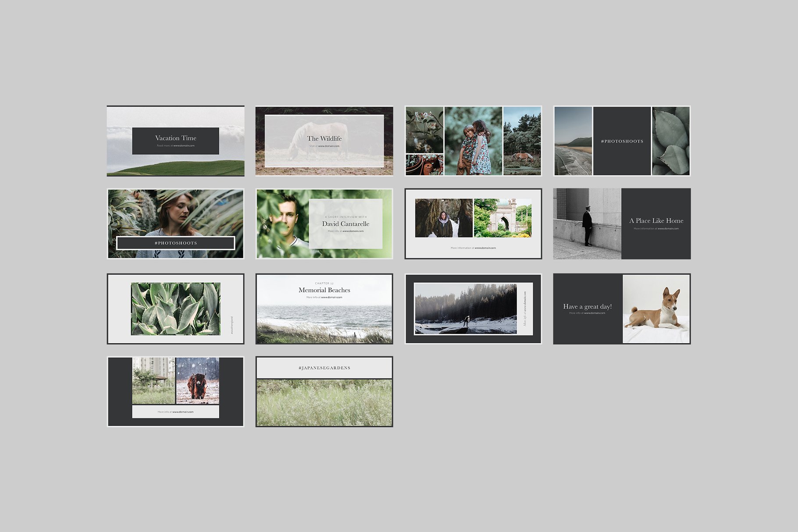Open the succulent plant photo template

[175, 309]
